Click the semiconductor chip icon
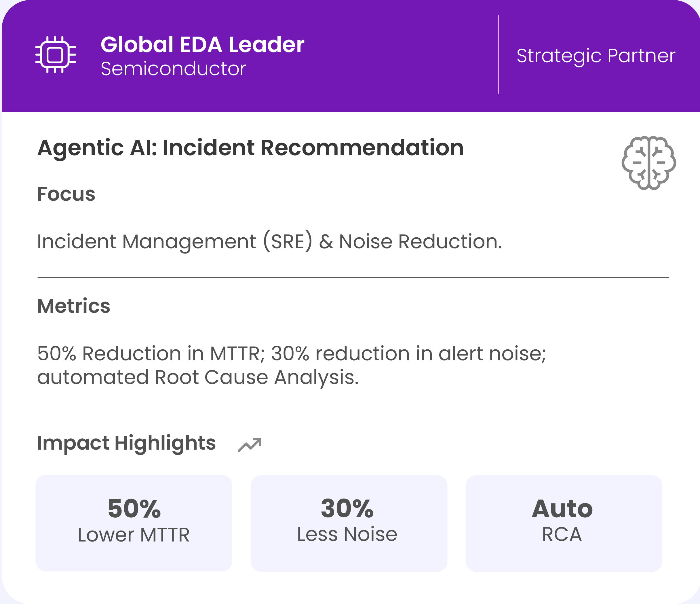This screenshot has width=700, height=604. pyautogui.click(x=56, y=55)
